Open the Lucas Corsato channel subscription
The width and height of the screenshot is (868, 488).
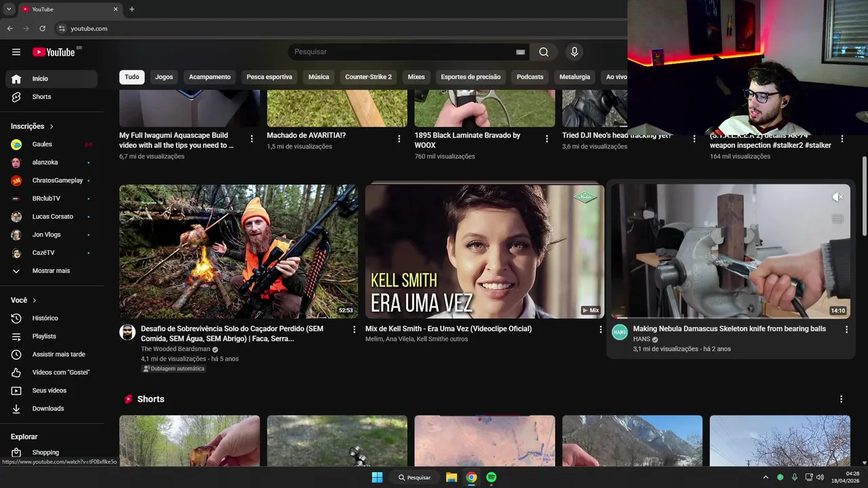pos(52,217)
